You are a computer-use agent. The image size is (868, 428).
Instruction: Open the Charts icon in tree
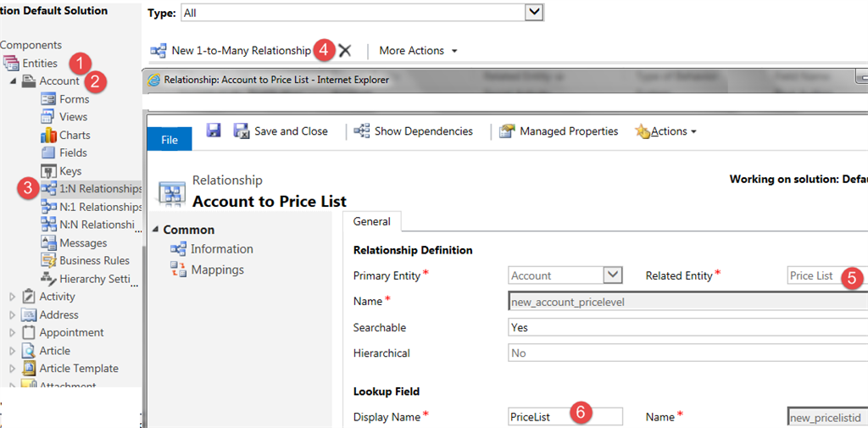(48, 135)
